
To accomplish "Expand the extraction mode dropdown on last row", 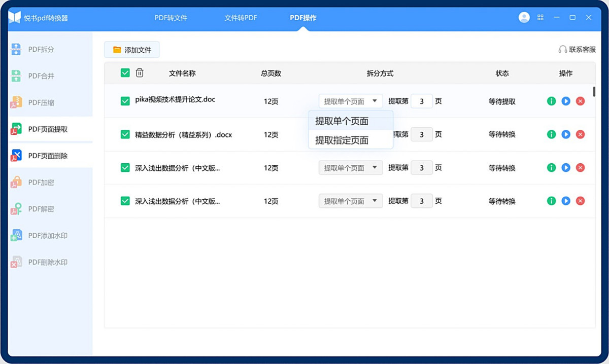I will (350, 201).
